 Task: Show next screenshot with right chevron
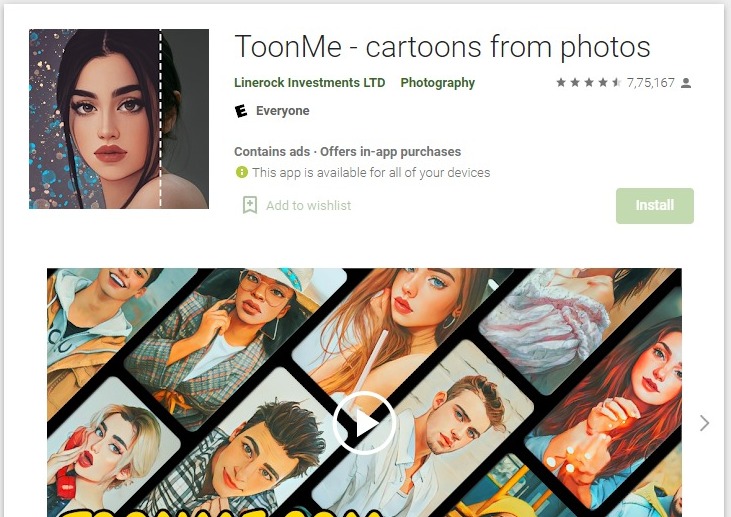tap(704, 423)
